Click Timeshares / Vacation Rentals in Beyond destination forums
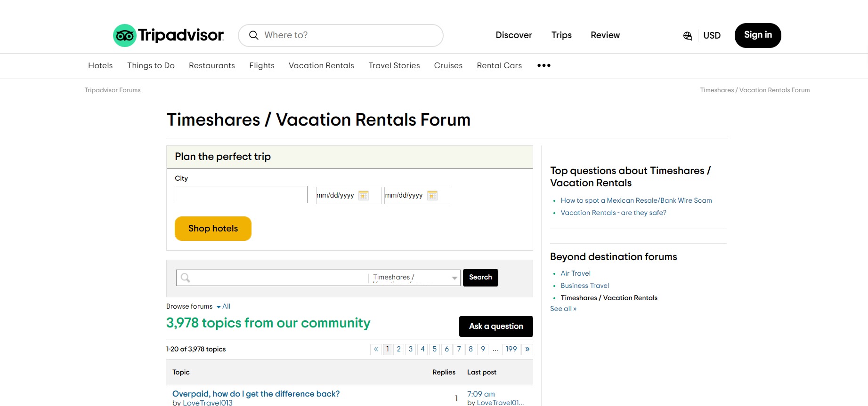Image resolution: width=868 pixels, height=406 pixels. click(x=609, y=298)
